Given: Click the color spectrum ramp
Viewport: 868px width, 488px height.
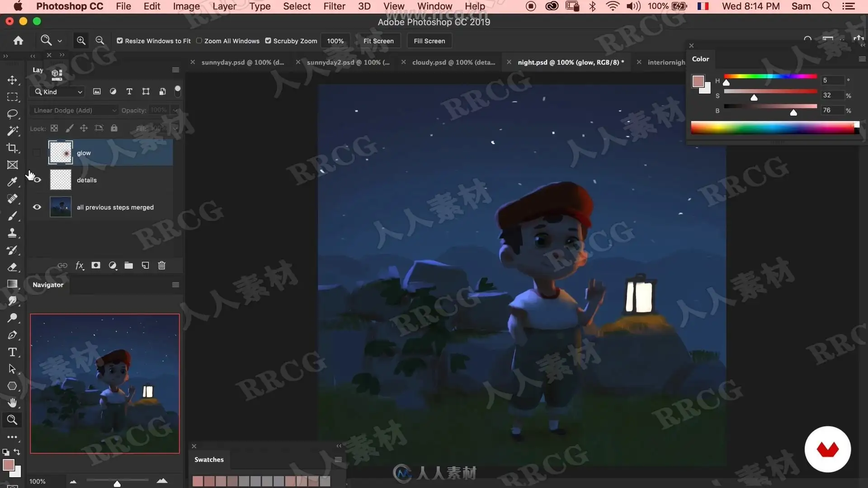Looking at the screenshot, I should point(773,128).
